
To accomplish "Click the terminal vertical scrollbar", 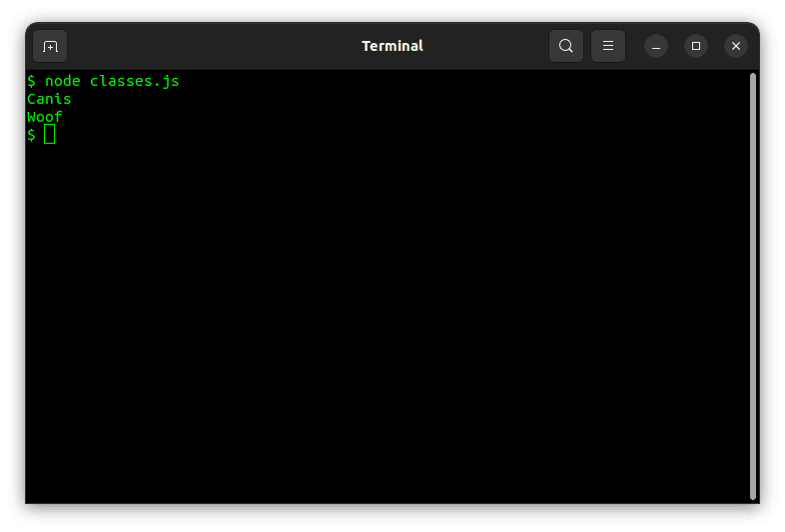I will click(752, 286).
